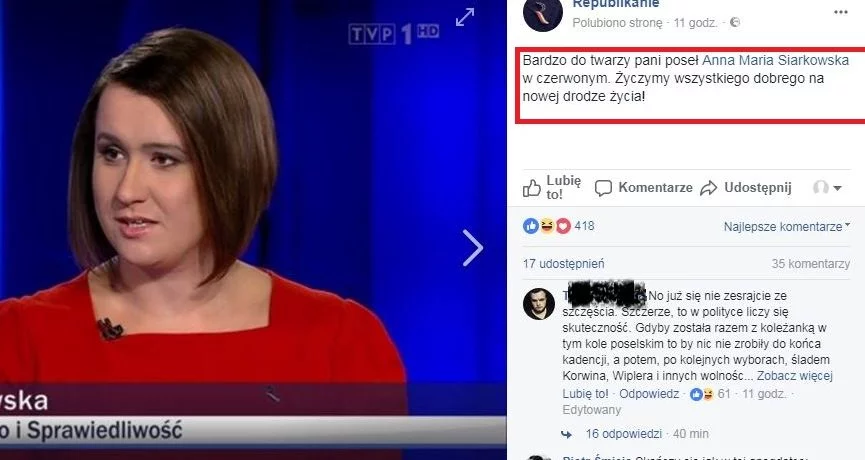The width and height of the screenshot is (865, 460).
Task: Go to next photo with right arrow
Action: [x=472, y=248]
